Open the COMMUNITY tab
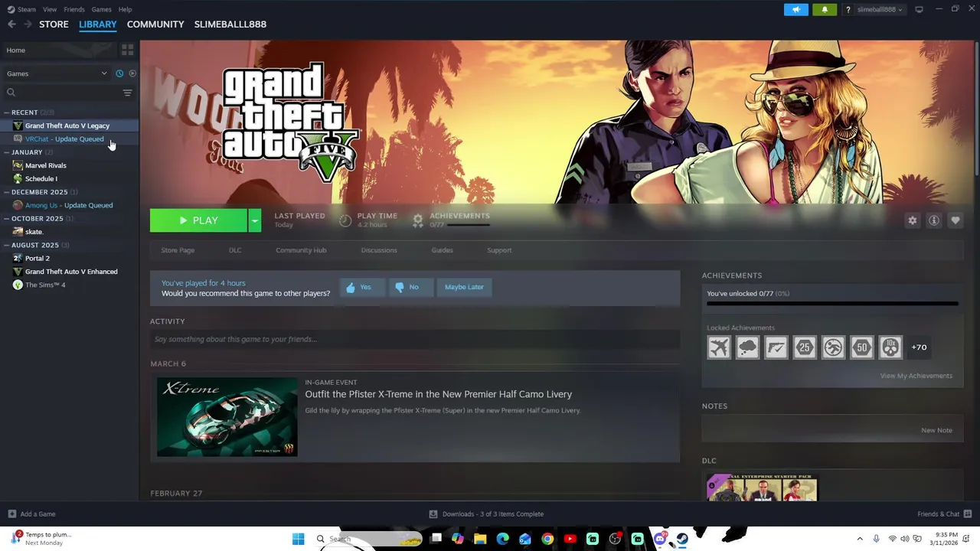This screenshot has height=551, width=980. coord(155,24)
